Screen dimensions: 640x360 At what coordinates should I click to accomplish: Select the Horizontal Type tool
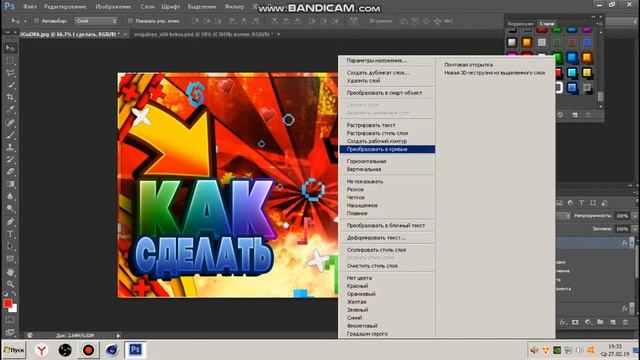click(x=10, y=234)
